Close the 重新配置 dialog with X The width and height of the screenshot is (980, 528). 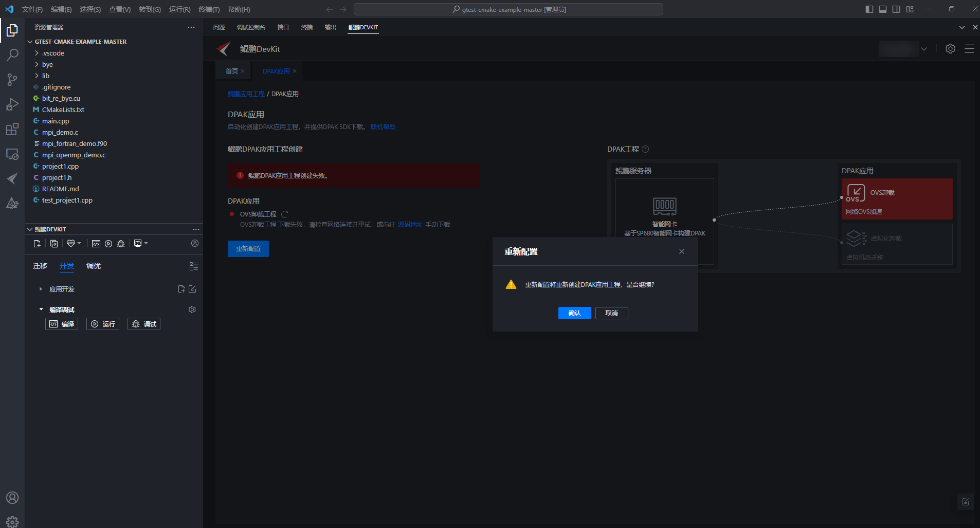click(682, 251)
